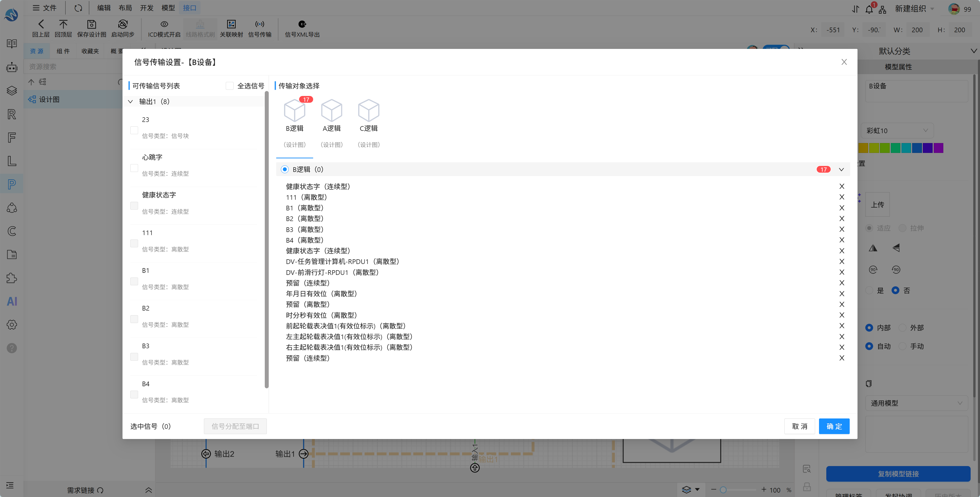This screenshot has height=497, width=980.
Task: Click the 回顶层 toolbar icon
Action: click(63, 24)
